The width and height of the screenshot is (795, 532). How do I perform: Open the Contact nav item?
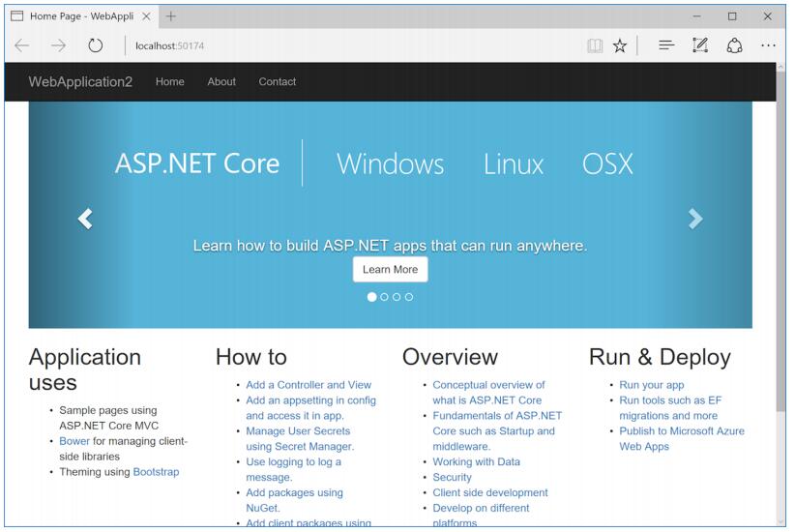(x=278, y=81)
